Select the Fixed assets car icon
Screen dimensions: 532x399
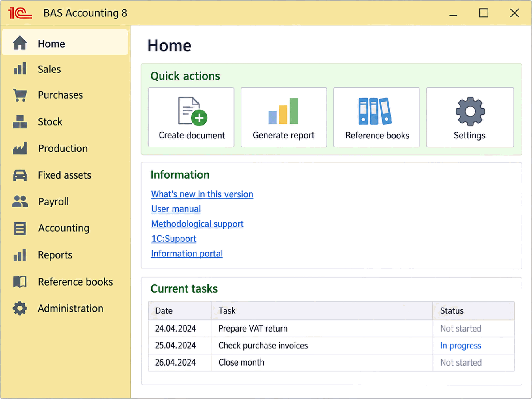(x=20, y=175)
